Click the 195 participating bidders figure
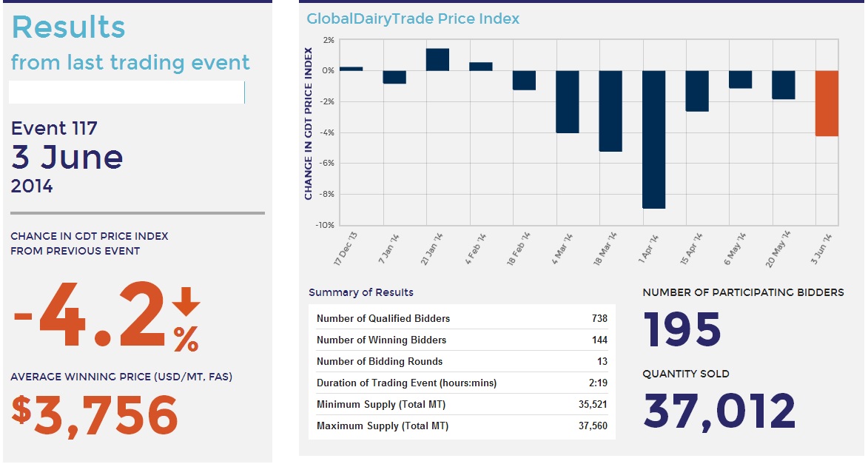 point(682,330)
